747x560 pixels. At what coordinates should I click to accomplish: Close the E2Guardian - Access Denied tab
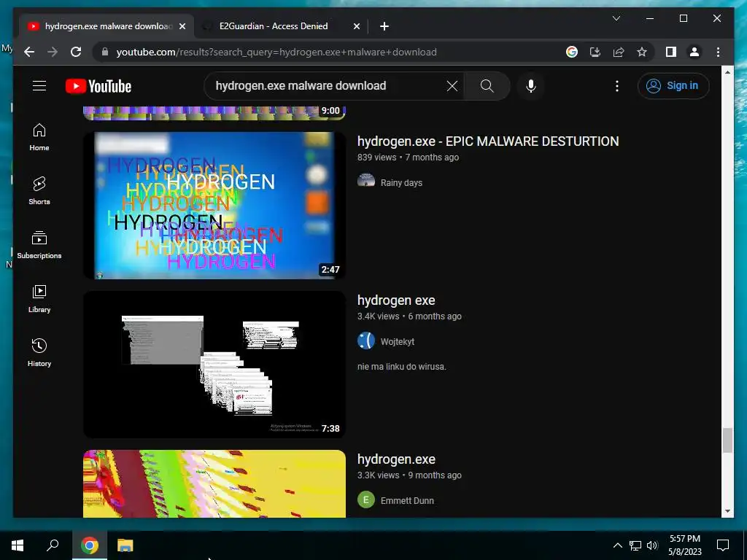tap(356, 26)
